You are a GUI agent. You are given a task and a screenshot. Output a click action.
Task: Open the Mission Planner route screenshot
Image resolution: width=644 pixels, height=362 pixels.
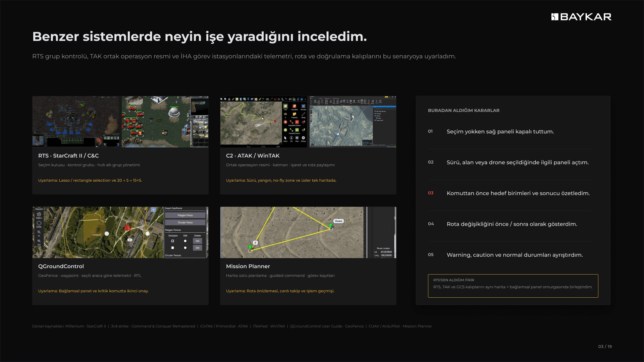click(308, 232)
